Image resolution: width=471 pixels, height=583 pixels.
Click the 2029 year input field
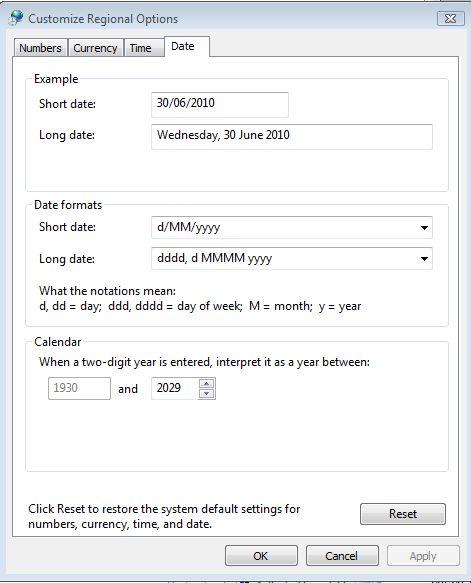(x=175, y=388)
